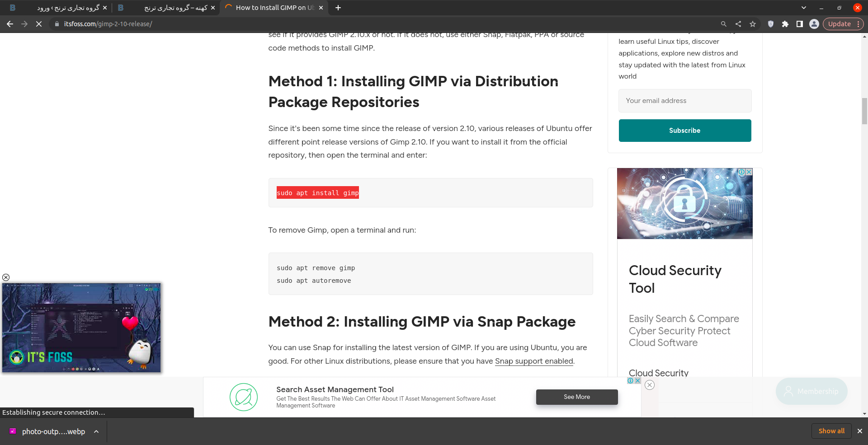
Task: Open the Update browser menu
Action: click(843, 24)
